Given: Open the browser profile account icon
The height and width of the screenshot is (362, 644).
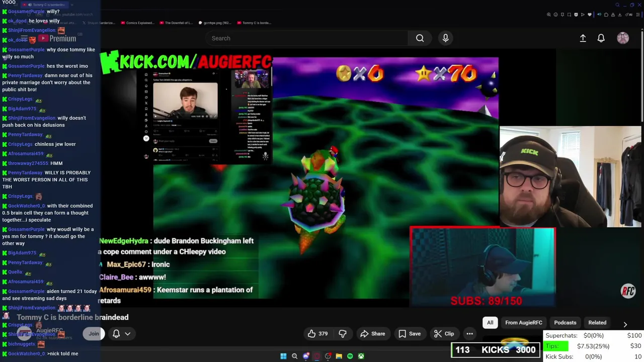Looking at the screenshot, I should [x=613, y=15].
